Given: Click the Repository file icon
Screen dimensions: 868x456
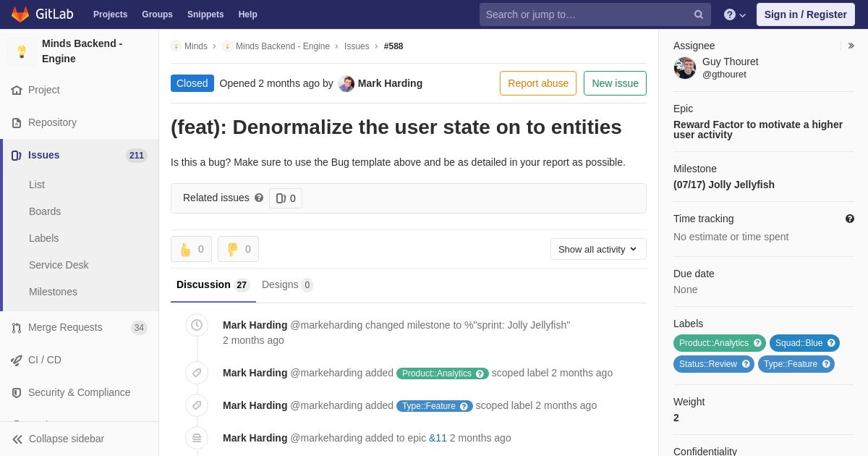Looking at the screenshot, I should (x=17, y=122).
